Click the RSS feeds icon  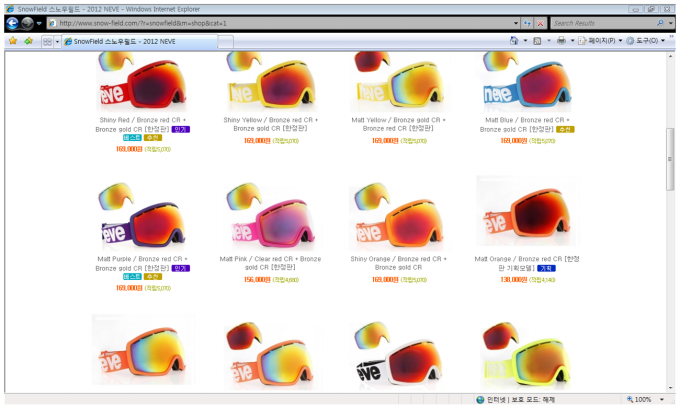pos(537,41)
